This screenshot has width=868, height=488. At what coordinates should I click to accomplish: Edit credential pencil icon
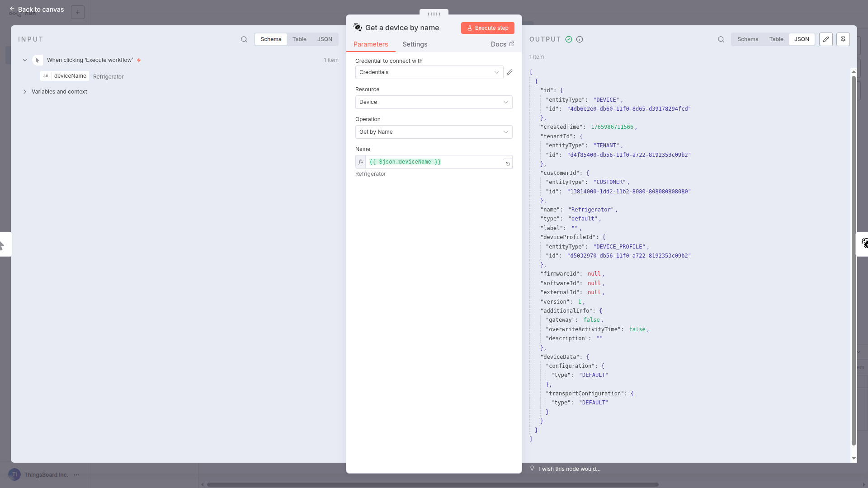coord(509,72)
